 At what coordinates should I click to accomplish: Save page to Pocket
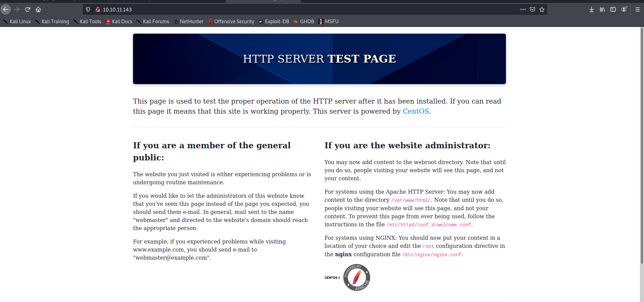pos(532,9)
